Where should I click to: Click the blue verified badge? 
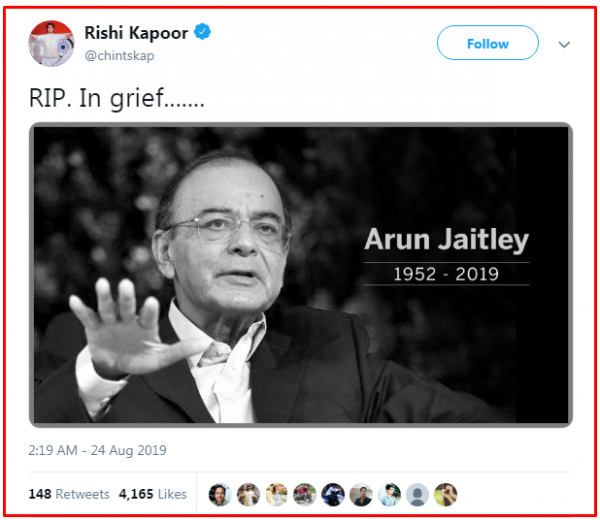coord(202,32)
